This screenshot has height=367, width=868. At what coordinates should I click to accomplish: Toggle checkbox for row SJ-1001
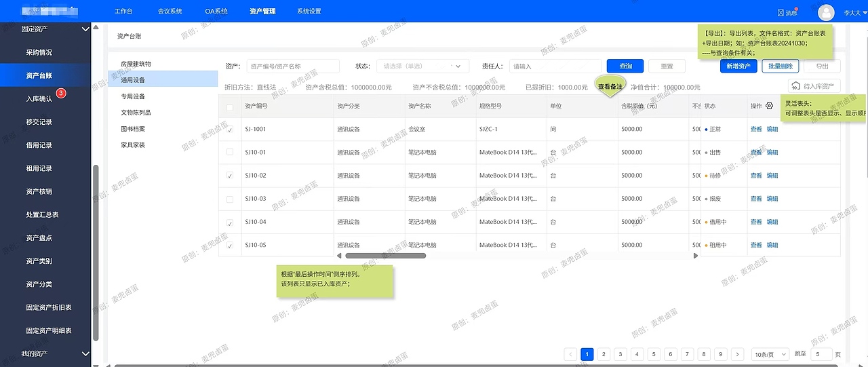(230, 129)
